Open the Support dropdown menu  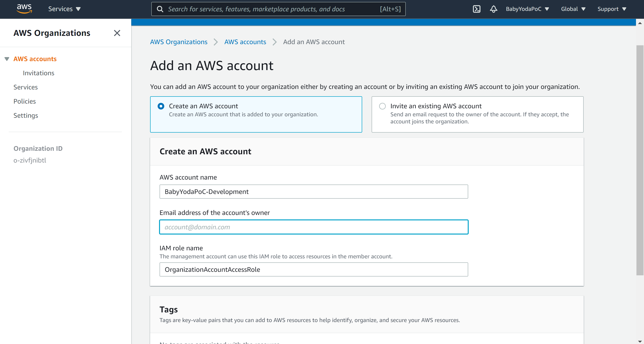click(611, 9)
